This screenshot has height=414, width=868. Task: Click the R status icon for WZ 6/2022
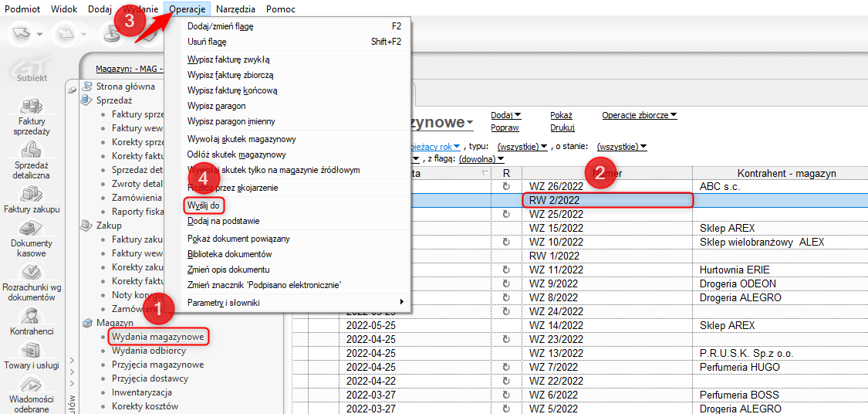505,395
